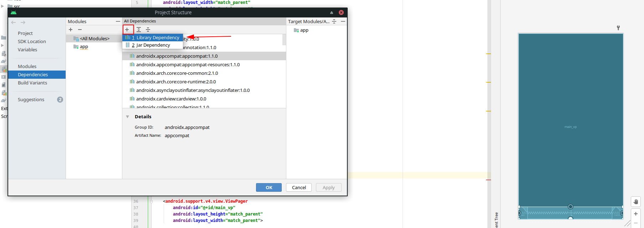The height and width of the screenshot is (228, 644).
Task: Click Expand All icon in All Dependencies
Action: 139,30
